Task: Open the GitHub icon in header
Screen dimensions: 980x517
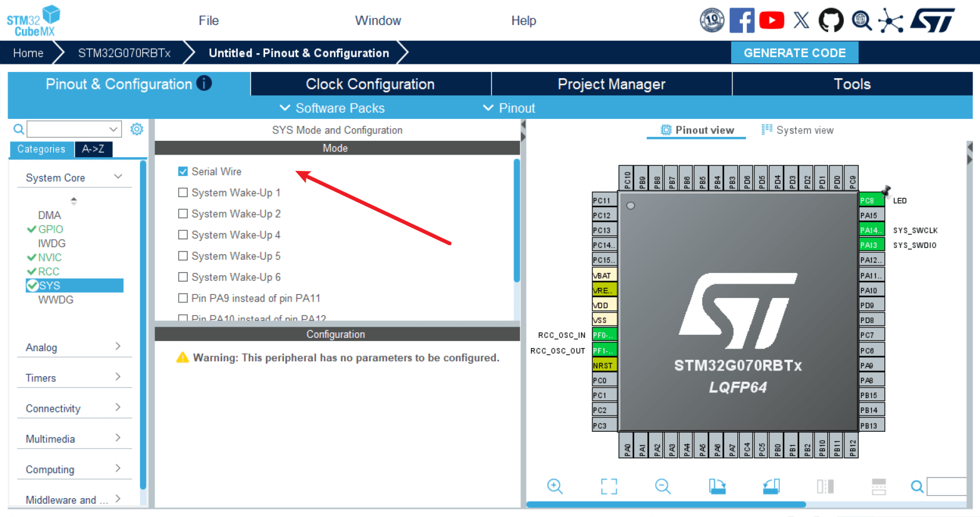Action: tap(831, 21)
